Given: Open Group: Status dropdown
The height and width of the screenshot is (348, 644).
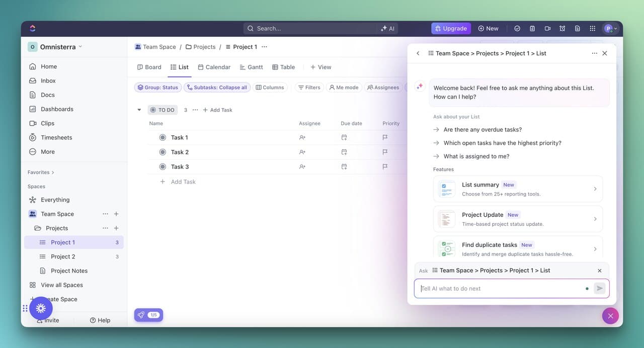Looking at the screenshot, I should pos(157,88).
